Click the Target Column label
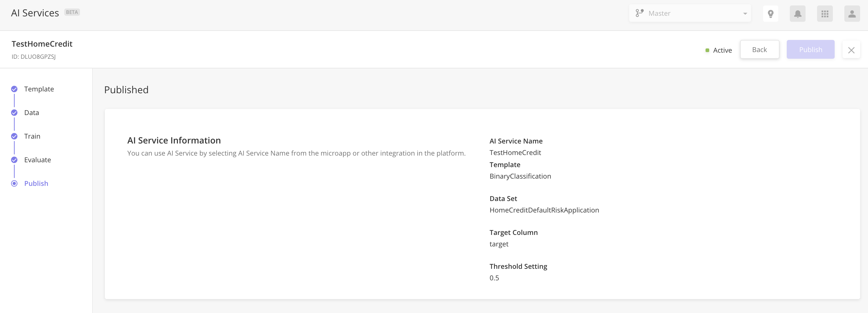 [x=513, y=232]
